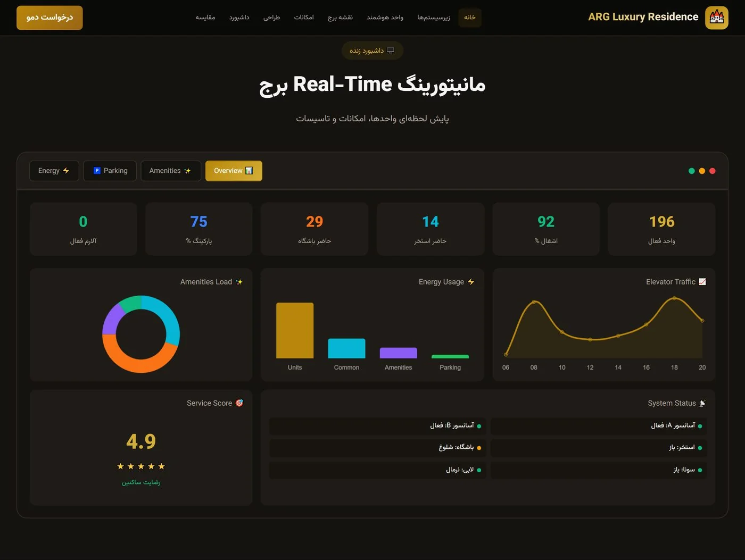The height and width of the screenshot is (560, 745).
Task: Open مقایسه nav link
Action: pos(205,18)
